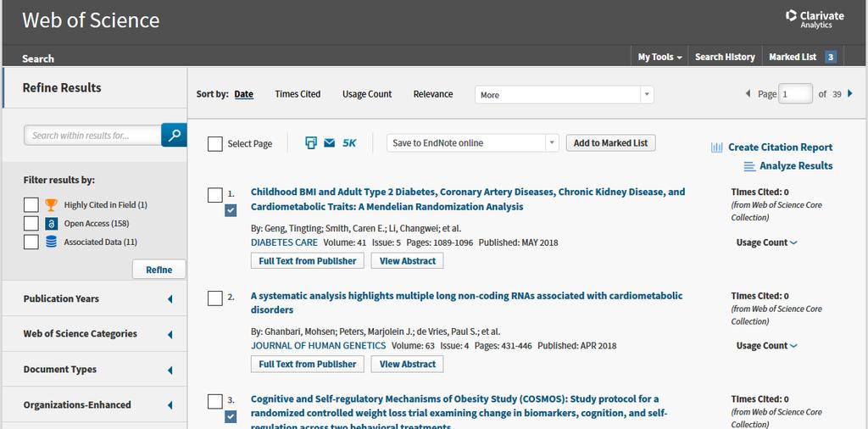
Task: Tick the Select Page checkbox
Action: (x=214, y=144)
